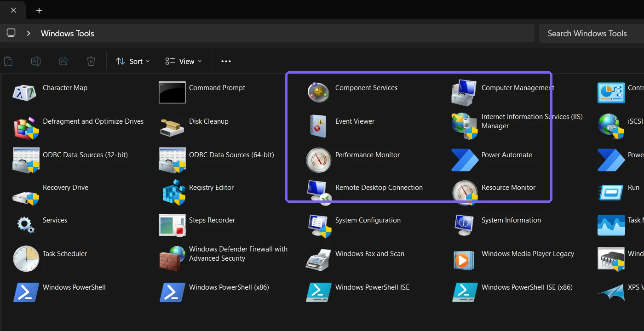Open the Disk Cleanup icon
The image size is (644, 331).
pyautogui.click(x=172, y=127)
